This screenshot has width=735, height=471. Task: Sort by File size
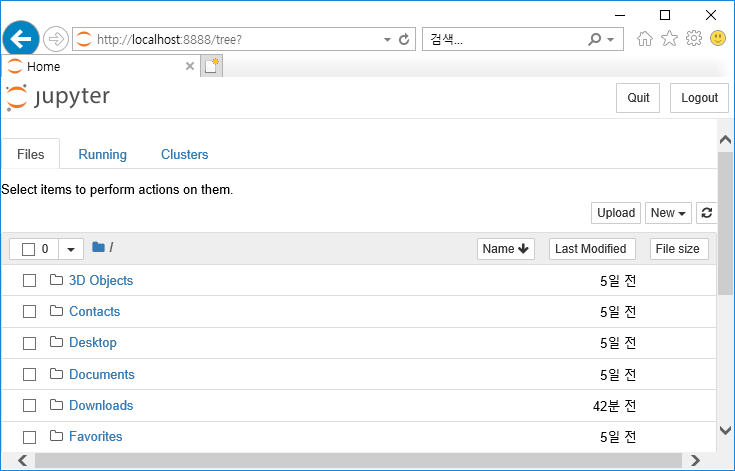pyautogui.click(x=679, y=249)
